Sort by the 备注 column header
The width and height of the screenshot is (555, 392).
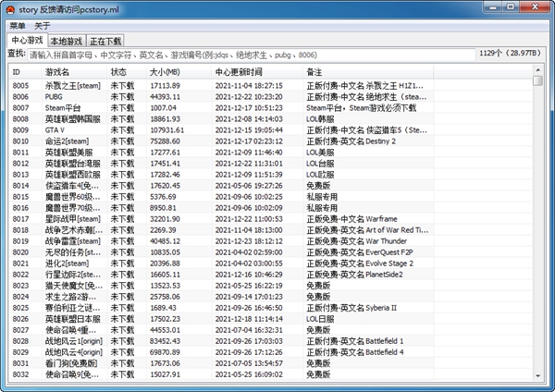coord(368,72)
